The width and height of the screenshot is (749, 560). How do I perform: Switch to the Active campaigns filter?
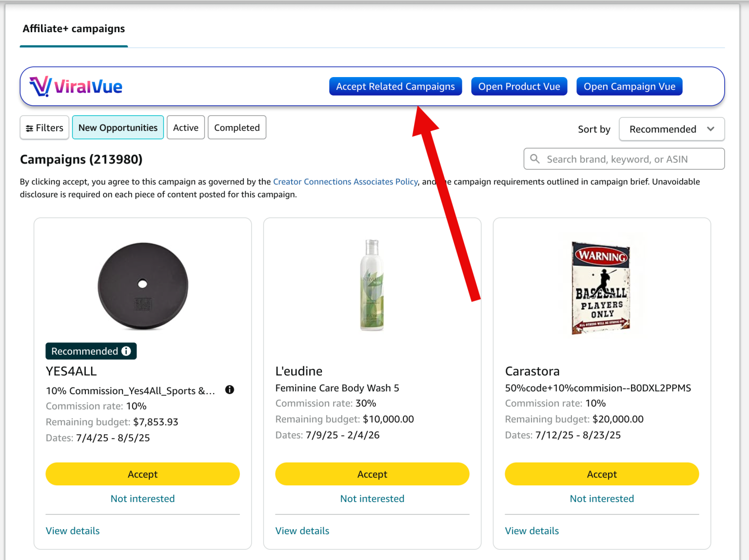pyautogui.click(x=185, y=127)
